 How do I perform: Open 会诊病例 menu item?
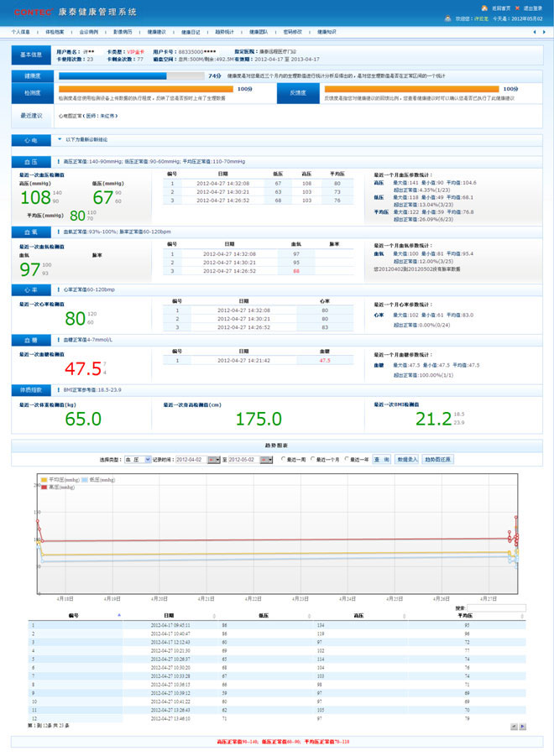coord(89,32)
